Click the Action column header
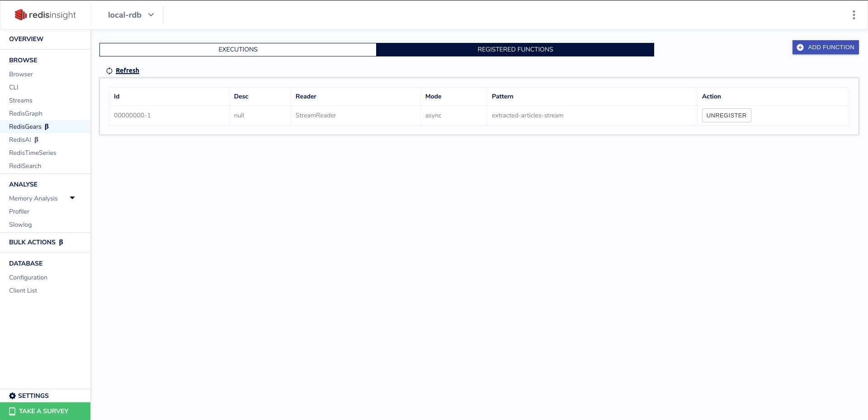This screenshot has height=420, width=868. click(773, 97)
